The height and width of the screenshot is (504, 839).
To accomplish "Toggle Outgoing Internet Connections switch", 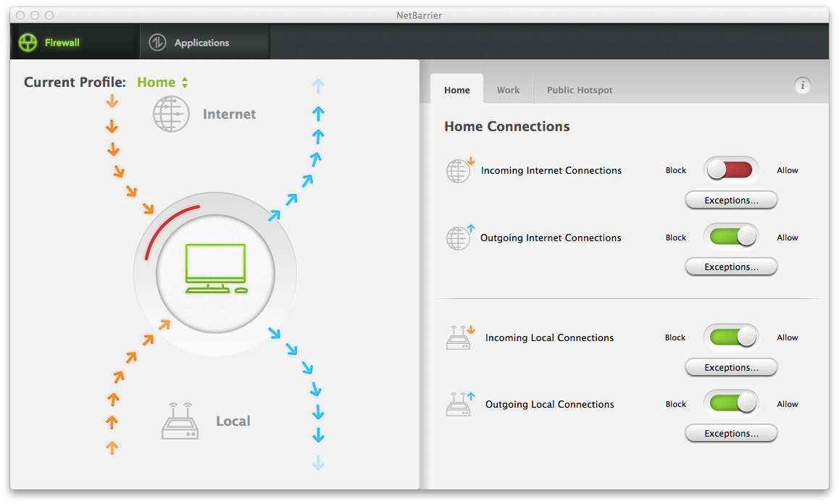I will 731,237.
